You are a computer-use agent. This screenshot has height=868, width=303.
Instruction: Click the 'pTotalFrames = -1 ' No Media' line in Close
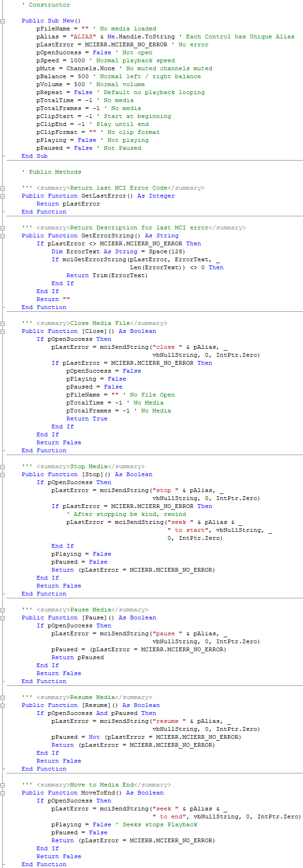click(119, 411)
